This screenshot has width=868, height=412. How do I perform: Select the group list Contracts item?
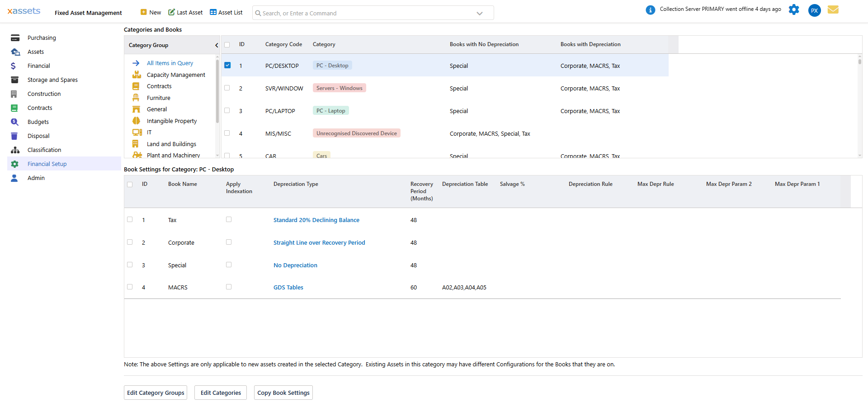pos(159,86)
